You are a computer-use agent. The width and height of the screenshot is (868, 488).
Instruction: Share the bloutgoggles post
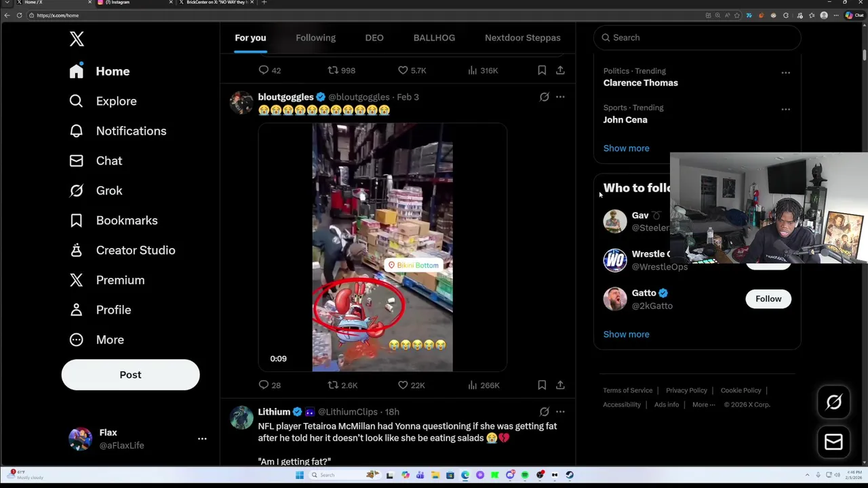(x=560, y=385)
